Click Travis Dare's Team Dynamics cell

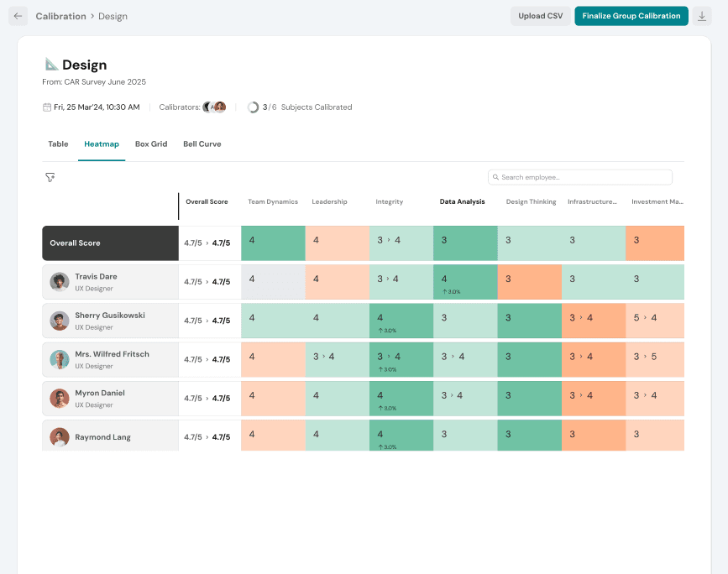pyautogui.click(x=273, y=282)
